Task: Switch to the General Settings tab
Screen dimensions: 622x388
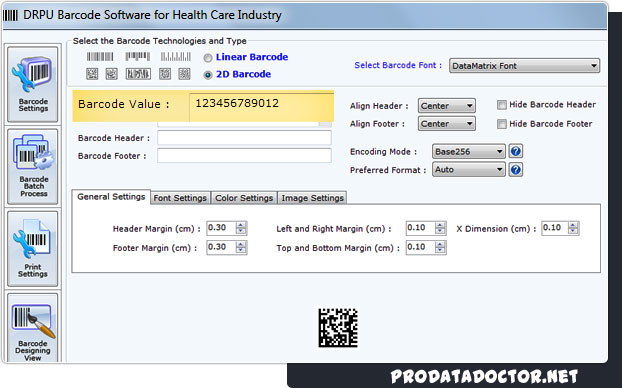Action: click(111, 197)
